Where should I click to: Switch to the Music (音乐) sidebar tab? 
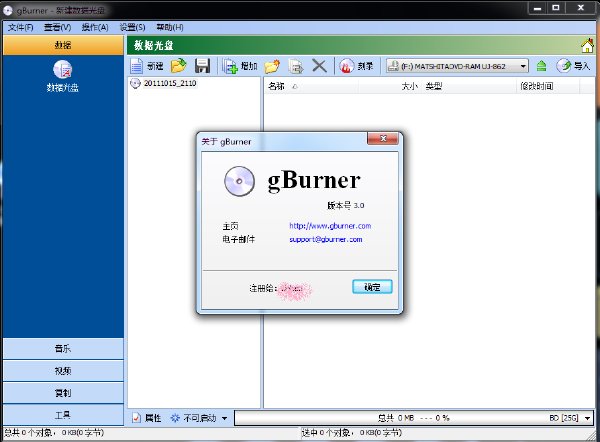pyautogui.click(x=63, y=348)
